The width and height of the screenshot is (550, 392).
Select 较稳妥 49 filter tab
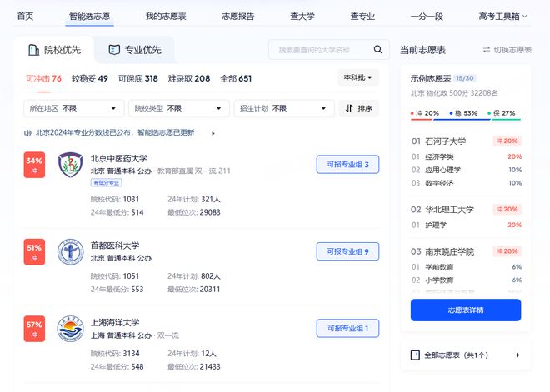[90, 78]
